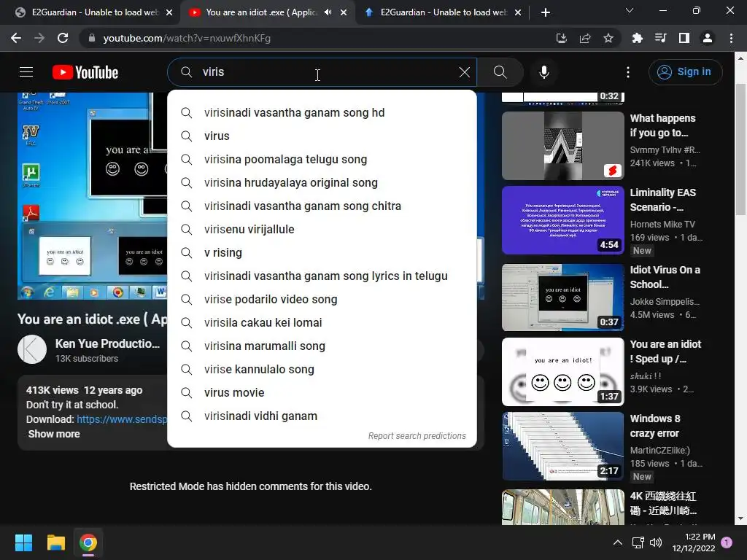Show hidden system tray icons
The image size is (747, 560).
click(x=617, y=542)
